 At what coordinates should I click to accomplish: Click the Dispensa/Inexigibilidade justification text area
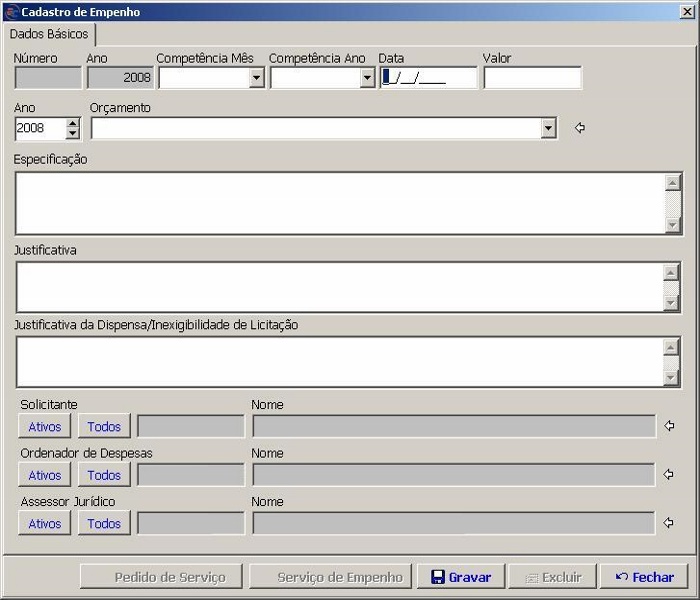tap(339, 362)
